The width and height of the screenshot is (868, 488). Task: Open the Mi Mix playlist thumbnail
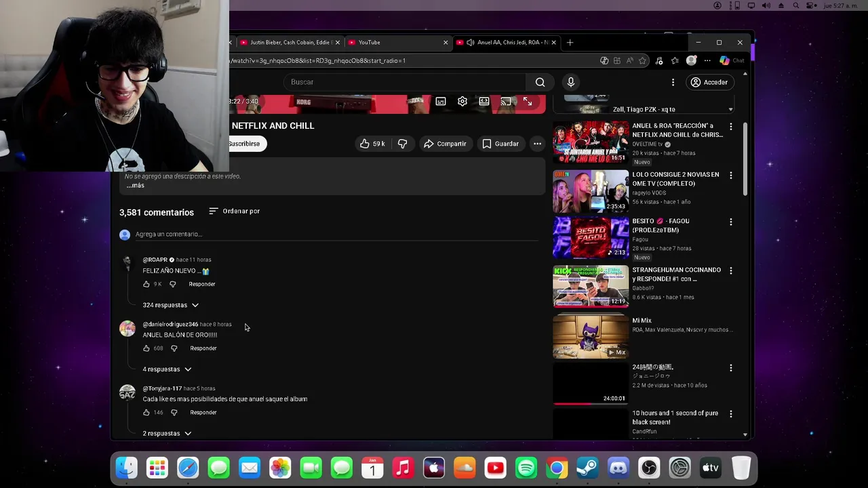point(591,337)
